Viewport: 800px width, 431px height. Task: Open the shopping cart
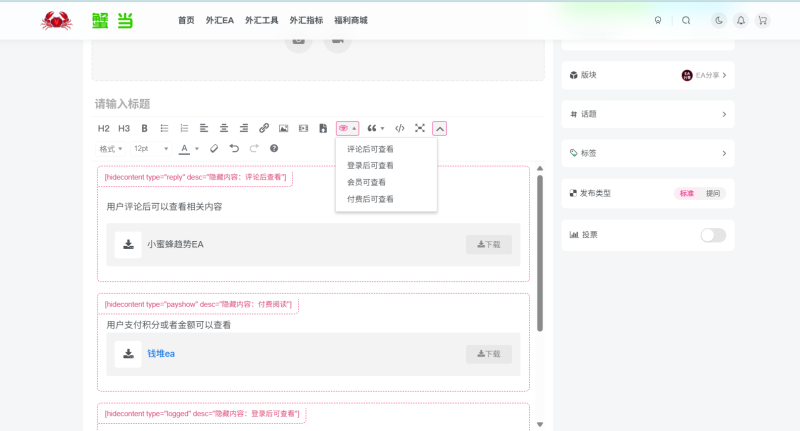pyautogui.click(x=763, y=20)
